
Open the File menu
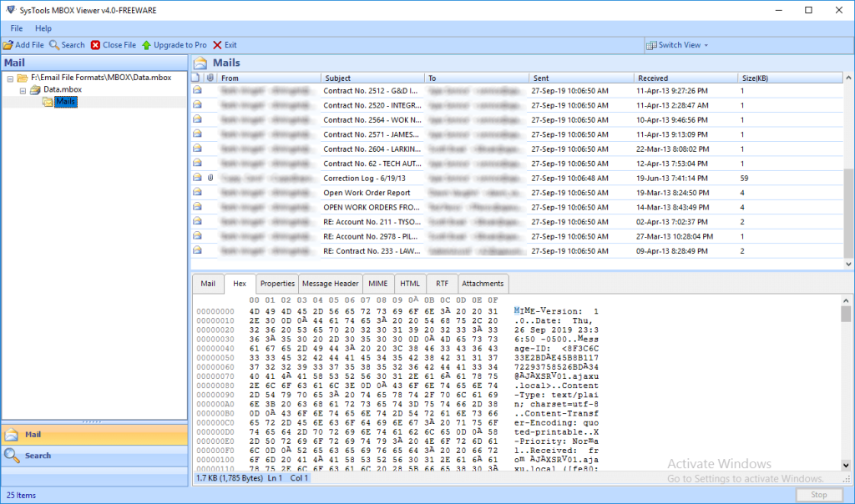tap(17, 28)
